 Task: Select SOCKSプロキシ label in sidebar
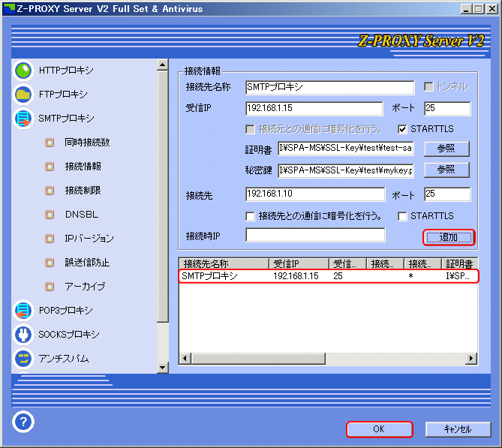pos(69,335)
